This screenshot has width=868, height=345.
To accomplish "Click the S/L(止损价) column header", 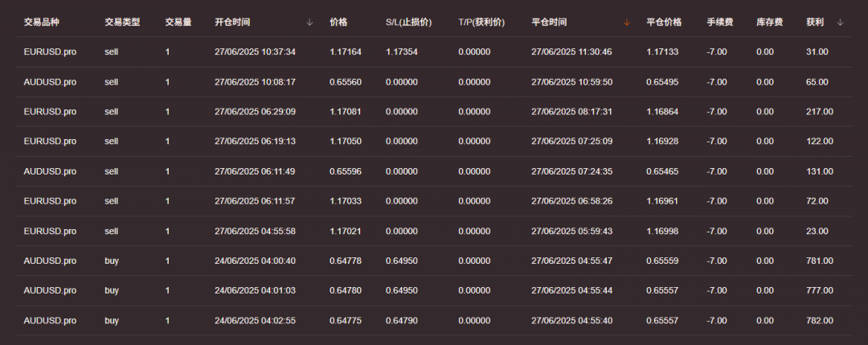I will coord(408,23).
